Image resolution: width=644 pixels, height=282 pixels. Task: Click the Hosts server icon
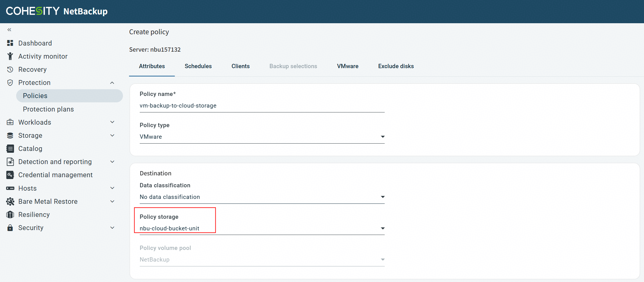pyautogui.click(x=10, y=188)
